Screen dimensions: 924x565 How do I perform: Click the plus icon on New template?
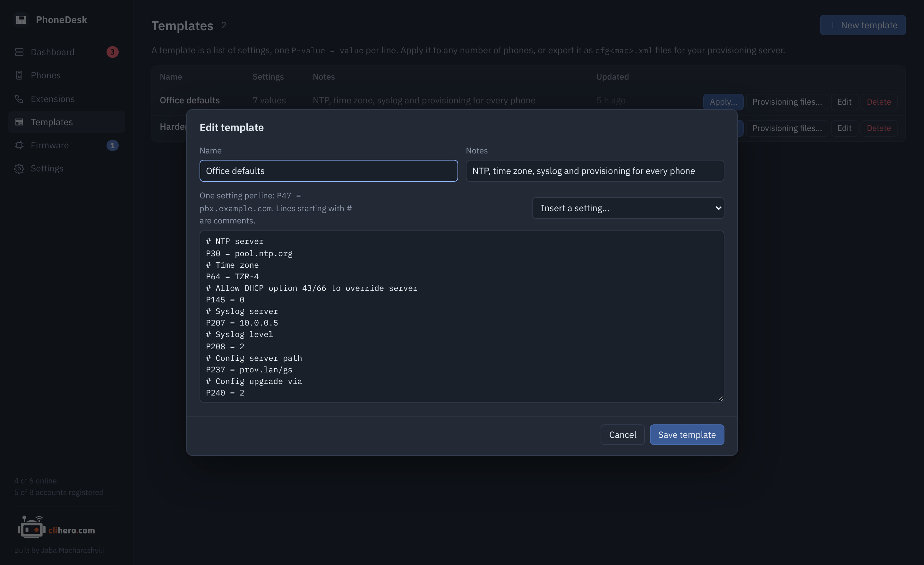coord(833,25)
